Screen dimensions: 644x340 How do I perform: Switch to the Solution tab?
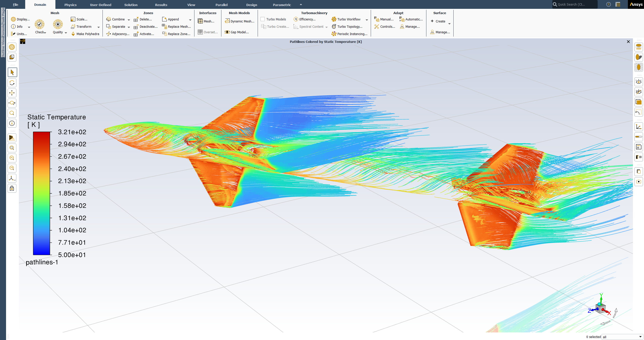(x=131, y=5)
